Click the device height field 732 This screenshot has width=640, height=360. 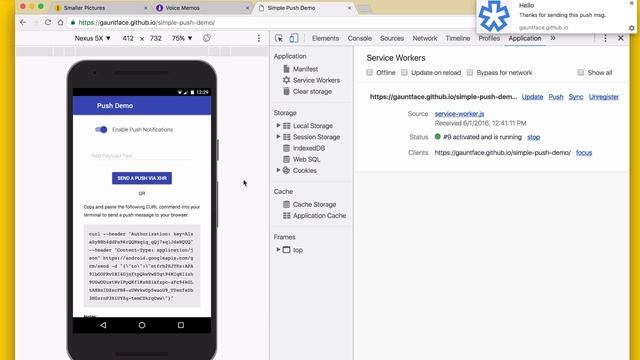click(156, 38)
